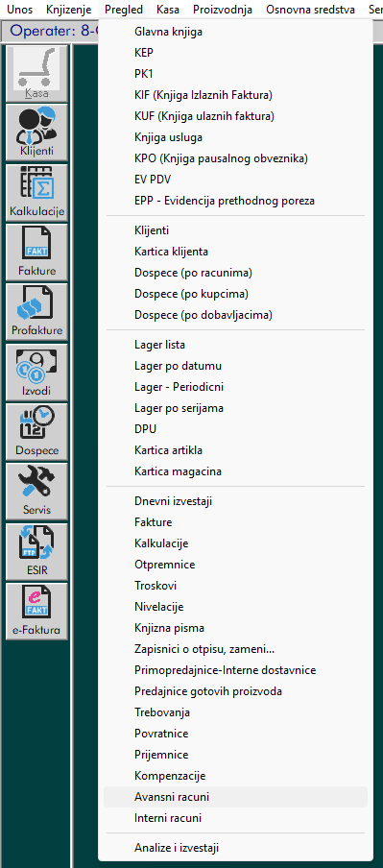
Task: Open Analize i izvestaji
Action: pos(235,848)
